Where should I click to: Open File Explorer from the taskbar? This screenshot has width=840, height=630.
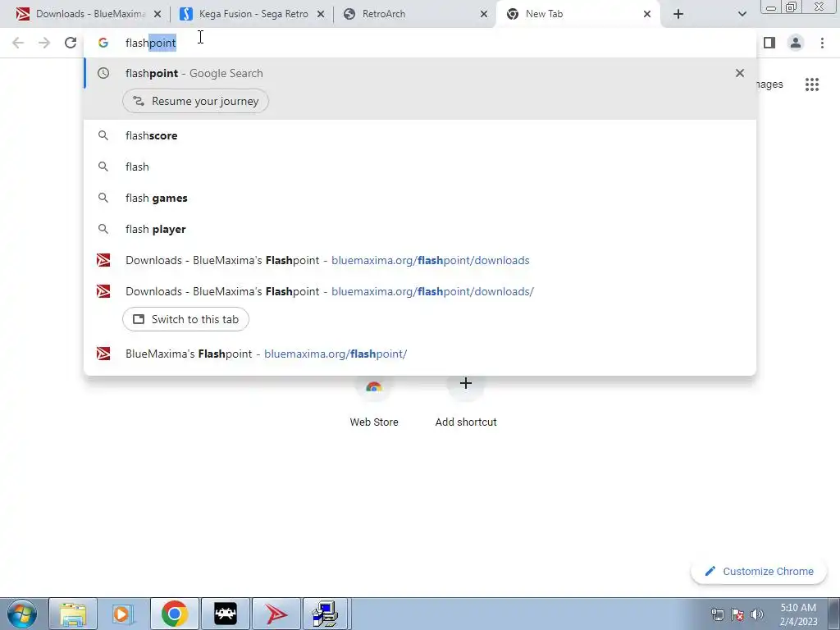73,614
